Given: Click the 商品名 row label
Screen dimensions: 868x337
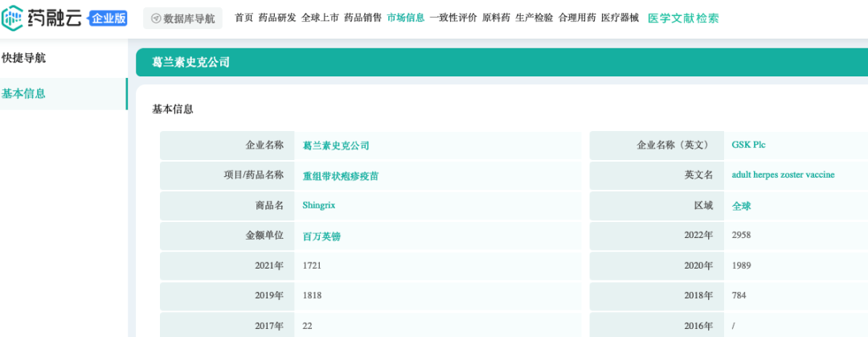Looking at the screenshot, I should 269,205.
